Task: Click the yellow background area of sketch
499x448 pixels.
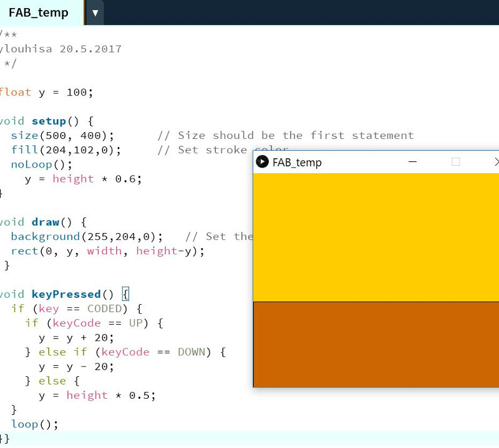Action: (x=376, y=237)
